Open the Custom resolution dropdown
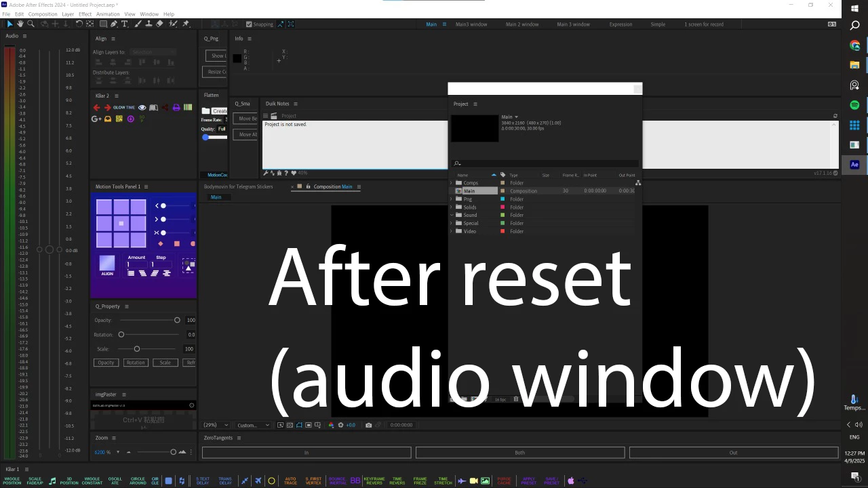 [x=254, y=425]
